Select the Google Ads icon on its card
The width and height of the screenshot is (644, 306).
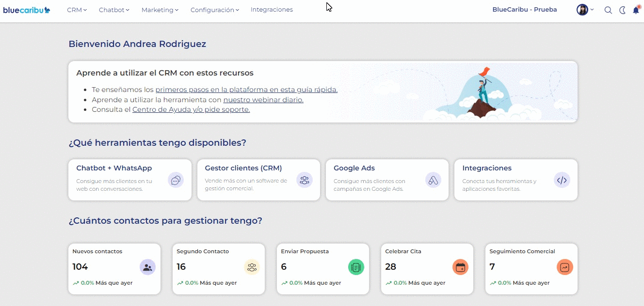pyautogui.click(x=433, y=180)
